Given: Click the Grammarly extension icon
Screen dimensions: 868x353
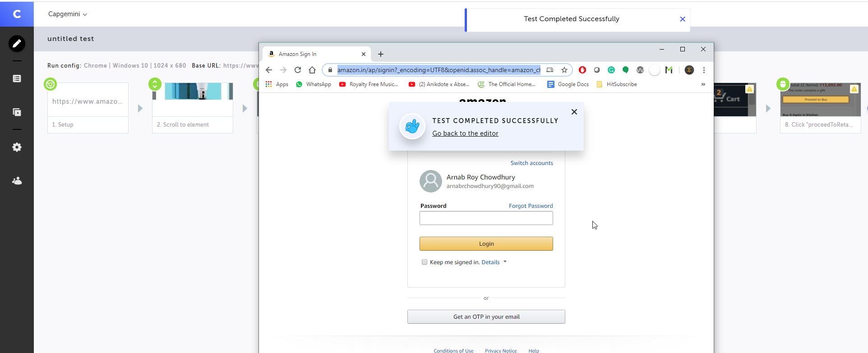Looking at the screenshot, I should [x=611, y=70].
